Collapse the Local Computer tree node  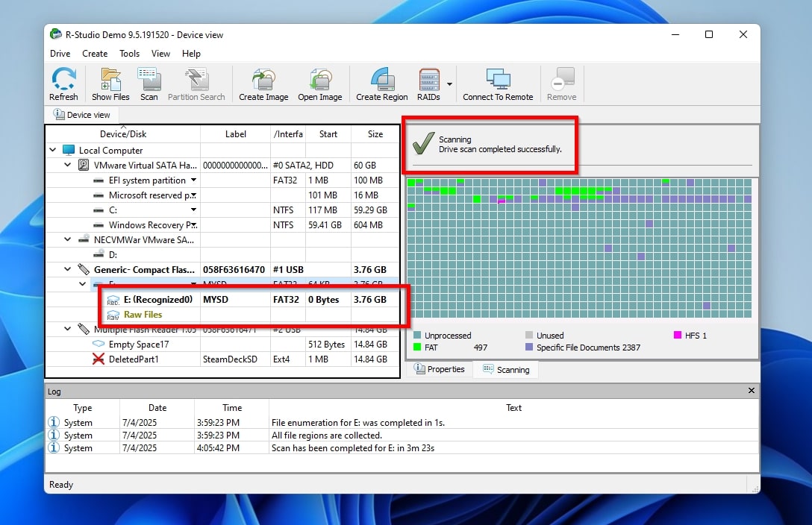point(53,150)
